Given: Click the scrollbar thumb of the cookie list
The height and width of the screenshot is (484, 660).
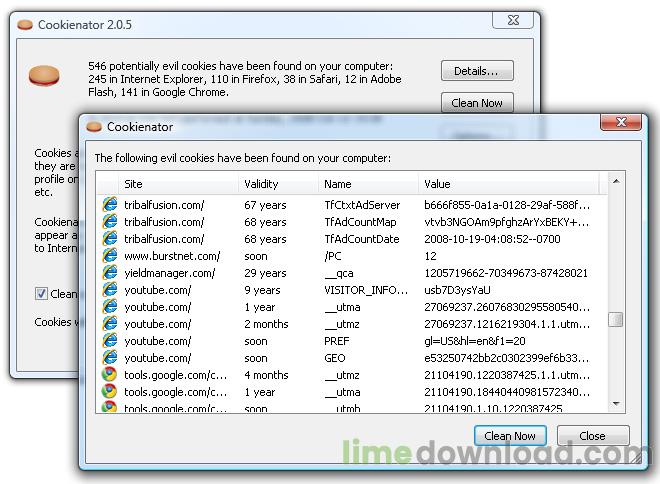Looking at the screenshot, I should click(x=616, y=319).
